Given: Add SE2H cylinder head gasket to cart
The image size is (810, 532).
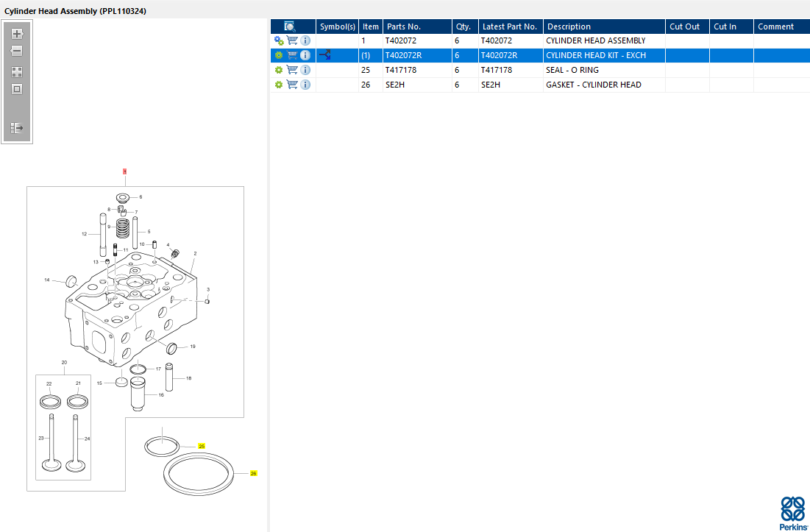Looking at the screenshot, I should click(292, 85).
